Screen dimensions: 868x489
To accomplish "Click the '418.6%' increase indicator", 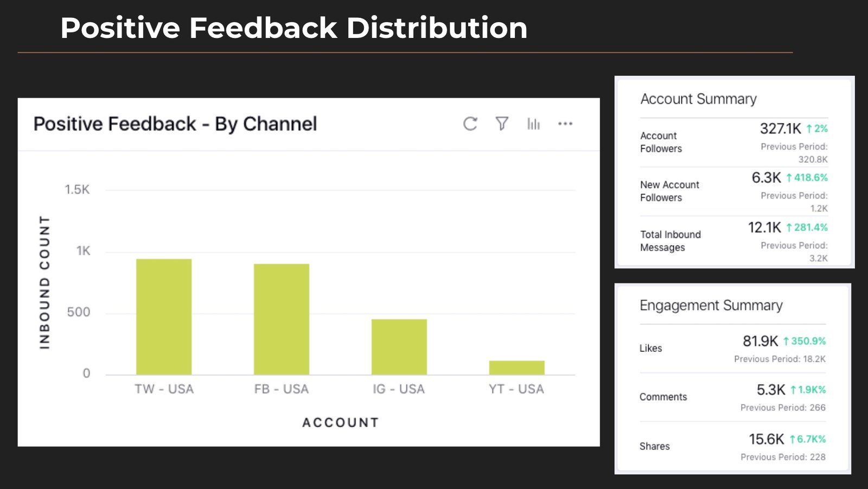I will click(x=807, y=178).
